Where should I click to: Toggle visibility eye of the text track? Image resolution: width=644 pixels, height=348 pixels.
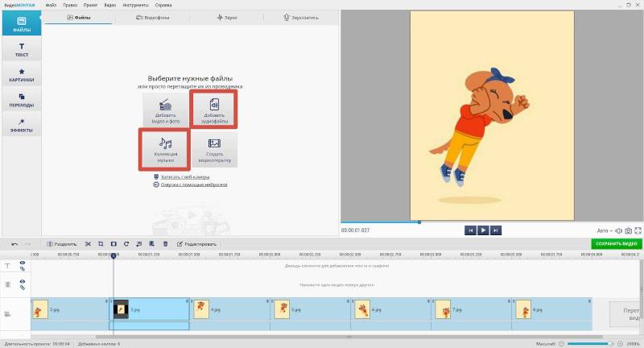[23, 263]
